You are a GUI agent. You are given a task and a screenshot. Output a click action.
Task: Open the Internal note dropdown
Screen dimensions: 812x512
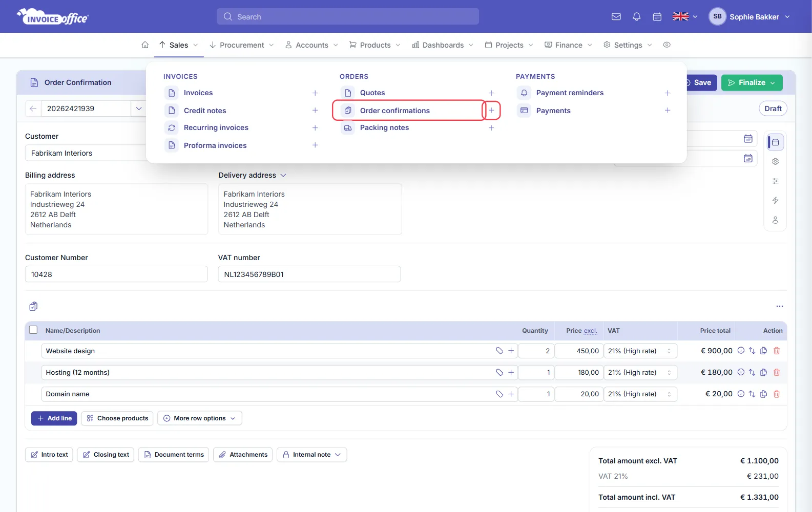[x=312, y=455]
